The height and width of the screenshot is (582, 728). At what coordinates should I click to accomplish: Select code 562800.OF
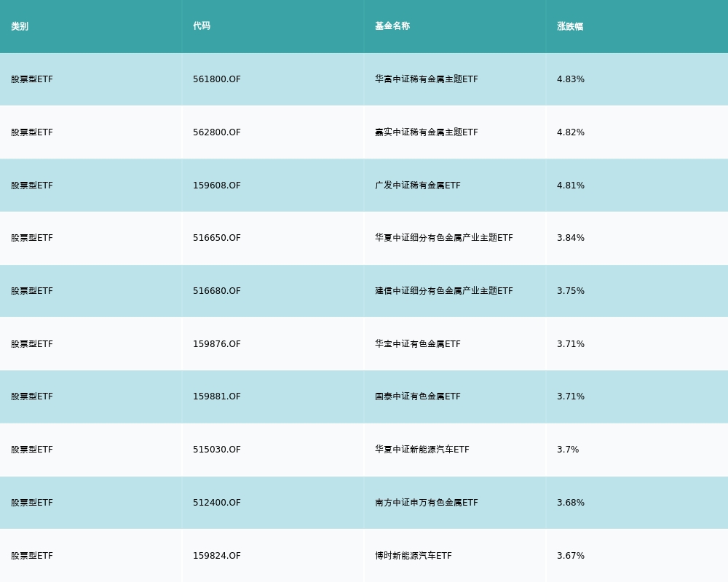click(217, 132)
